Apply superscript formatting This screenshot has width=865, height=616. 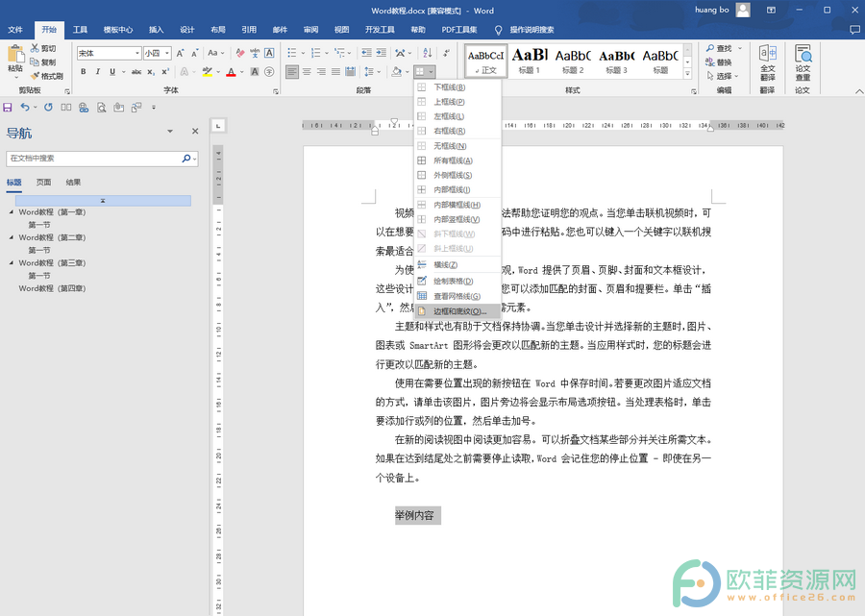[x=165, y=72]
